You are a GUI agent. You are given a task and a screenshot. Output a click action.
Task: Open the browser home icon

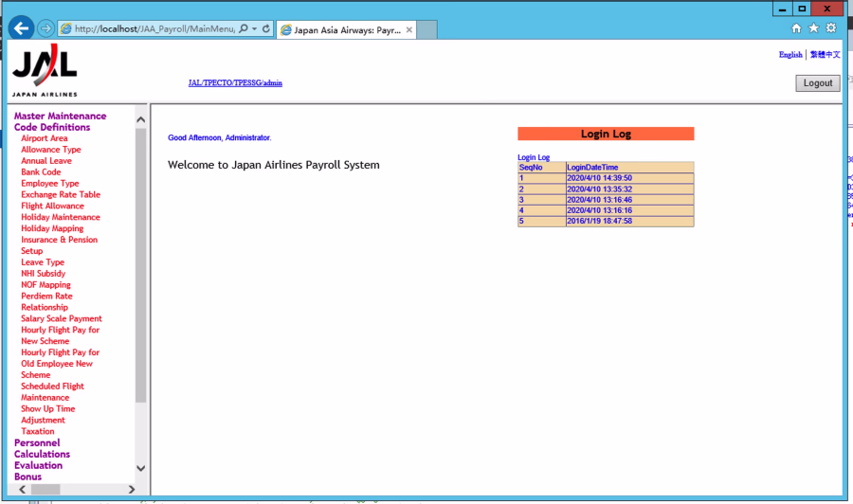pos(796,28)
